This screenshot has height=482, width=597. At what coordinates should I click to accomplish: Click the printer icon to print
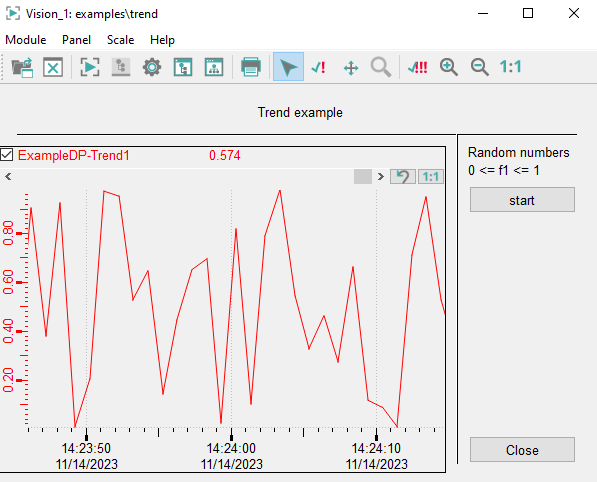pyautogui.click(x=251, y=67)
